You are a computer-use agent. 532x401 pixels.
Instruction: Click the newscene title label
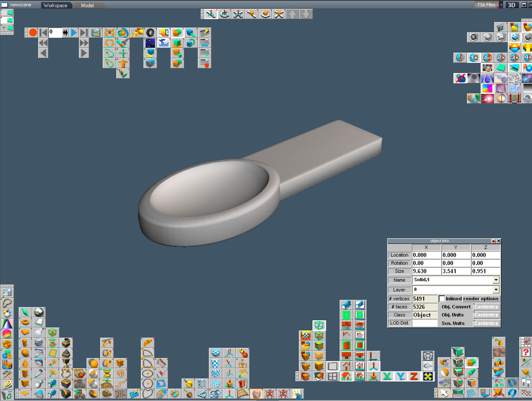point(21,5)
